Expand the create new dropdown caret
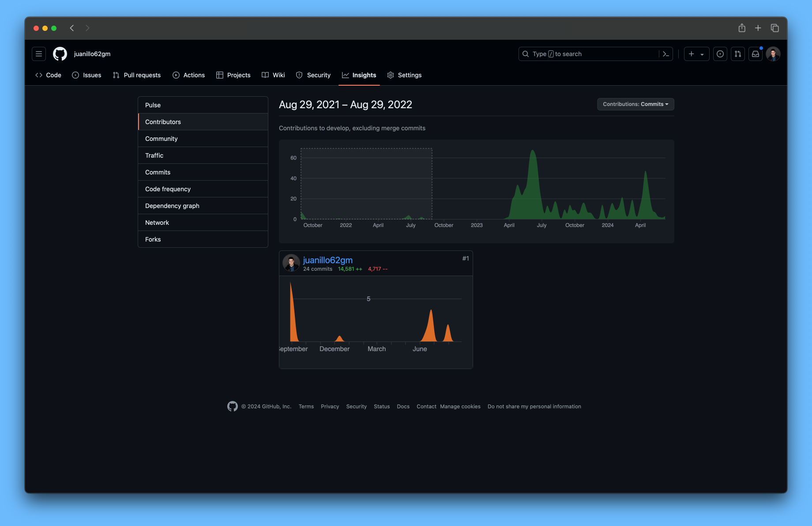Image resolution: width=812 pixels, height=526 pixels. 703,53
